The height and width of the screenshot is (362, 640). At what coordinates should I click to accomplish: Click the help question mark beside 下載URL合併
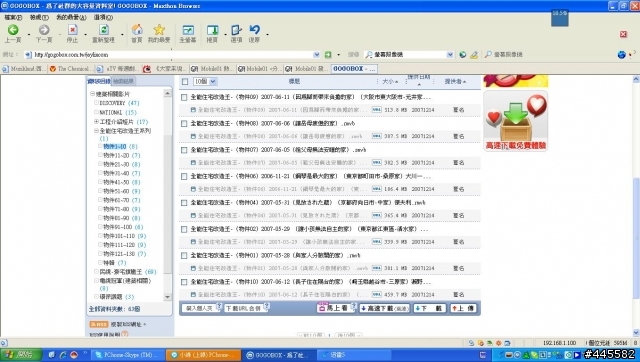(x=267, y=306)
